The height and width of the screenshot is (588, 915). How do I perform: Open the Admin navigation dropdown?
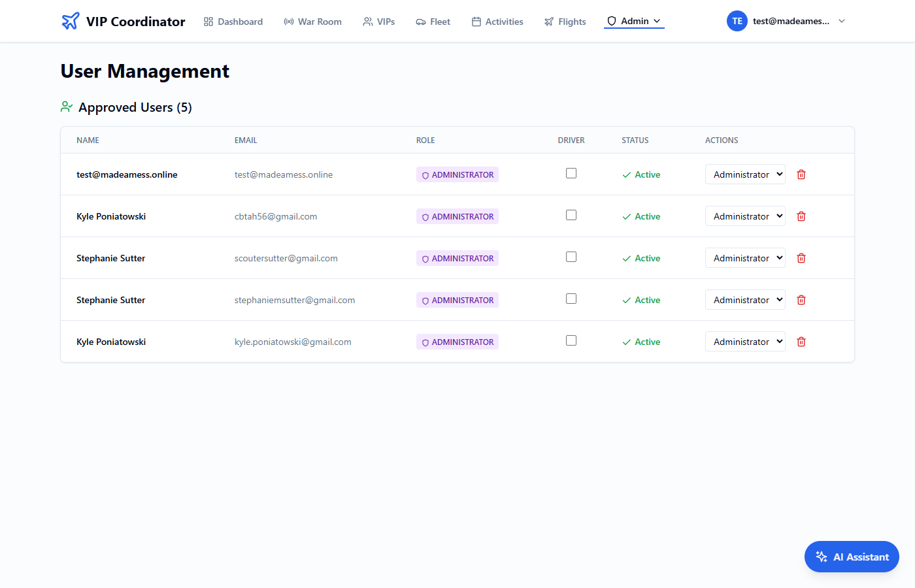[634, 21]
